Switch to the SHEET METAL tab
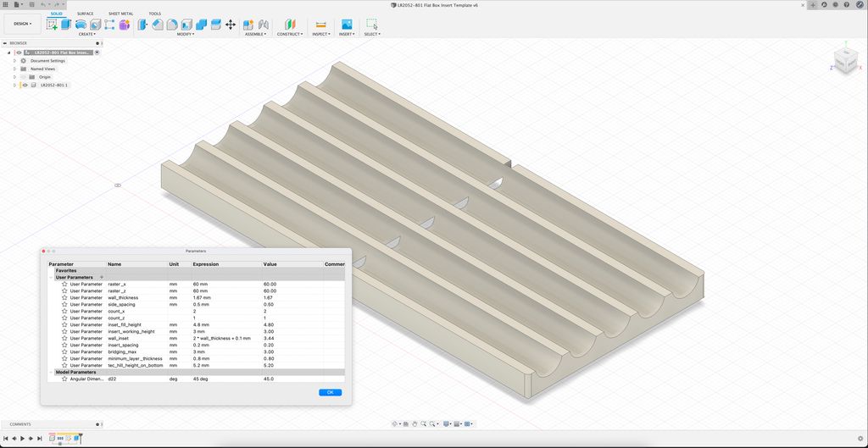The image size is (868, 448). [120, 14]
